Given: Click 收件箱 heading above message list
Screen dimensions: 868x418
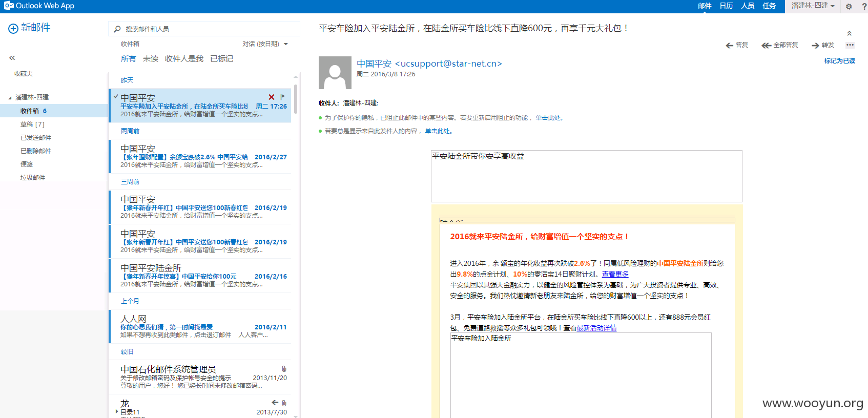Looking at the screenshot, I should click(130, 44).
